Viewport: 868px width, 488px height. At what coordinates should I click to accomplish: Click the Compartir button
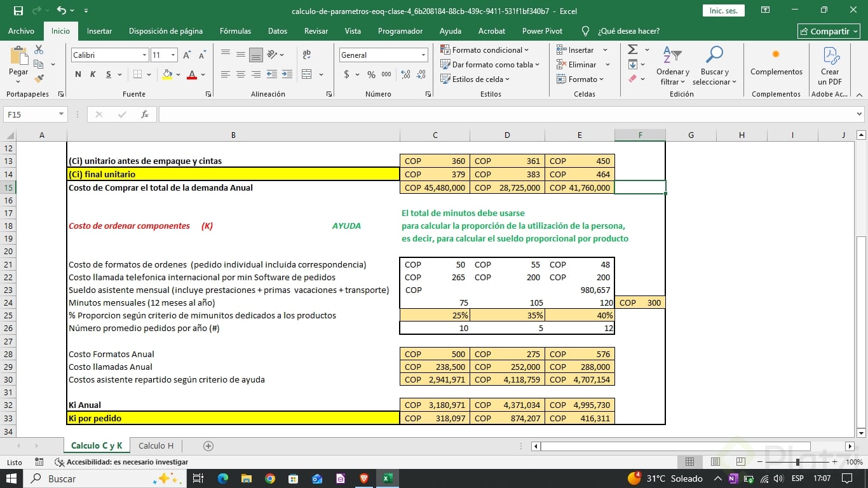(x=829, y=31)
